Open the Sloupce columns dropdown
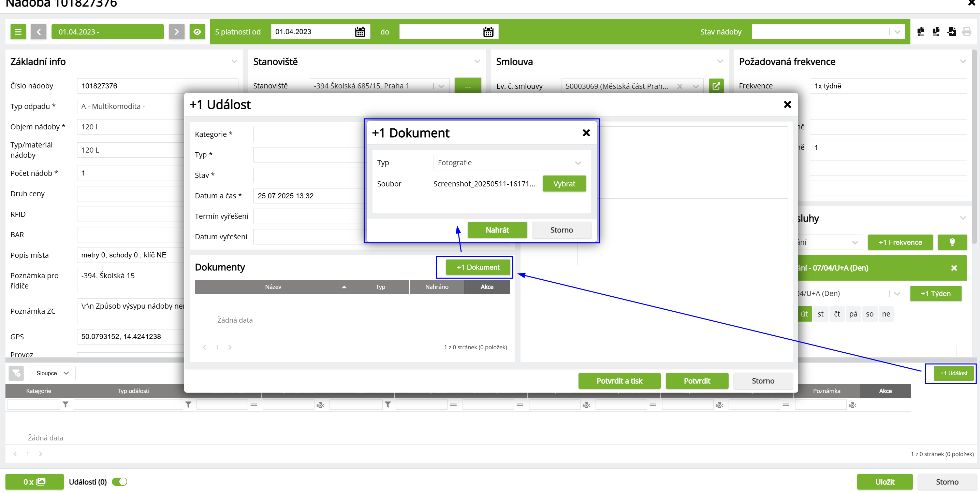 53,373
